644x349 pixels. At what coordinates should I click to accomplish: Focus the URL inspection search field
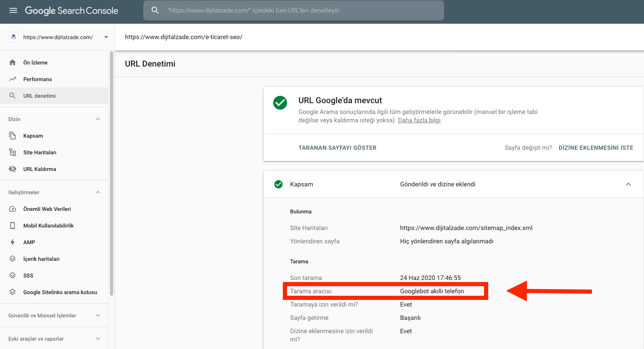pyautogui.click(x=294, y=10)
